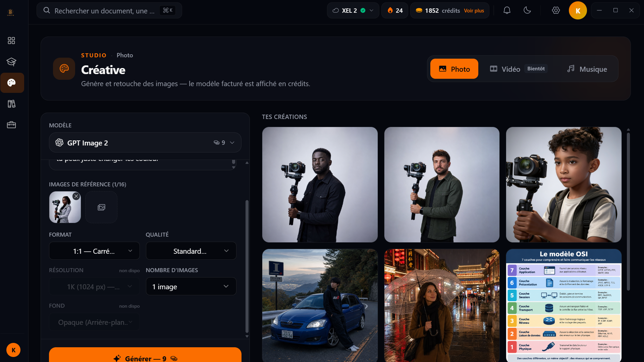This screenshot has height=362, width=644.
Task: Open creation with blue Toyota car
Action: click(x=320, y=305)
